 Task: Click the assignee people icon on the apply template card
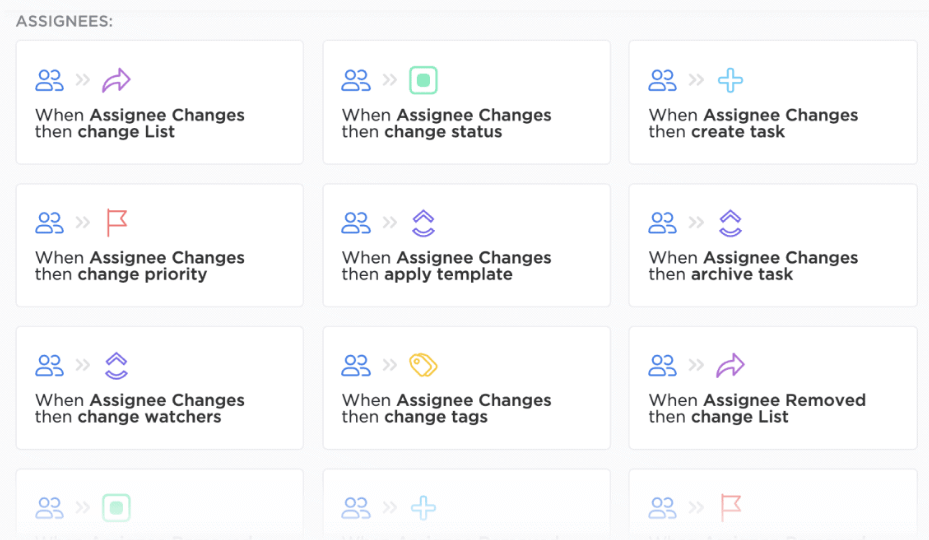point(356,223)
